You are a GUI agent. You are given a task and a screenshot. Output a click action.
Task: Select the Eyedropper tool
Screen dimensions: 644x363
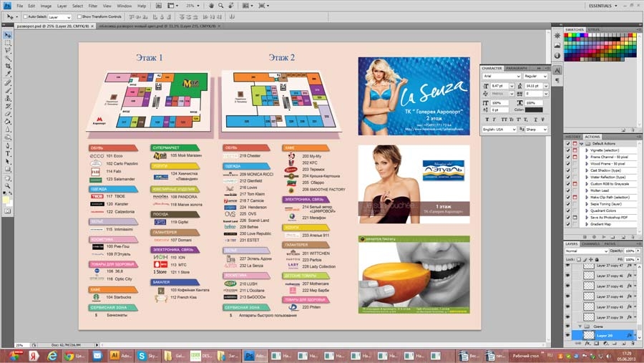point(7,74)
